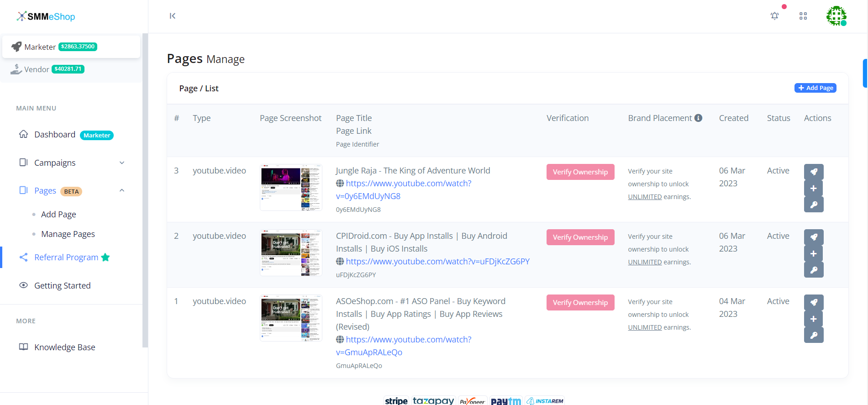Open the CPIDroid.com page screenshot thumbnail
The width and height of the screenshot is (868, 405).
(291, 252)
